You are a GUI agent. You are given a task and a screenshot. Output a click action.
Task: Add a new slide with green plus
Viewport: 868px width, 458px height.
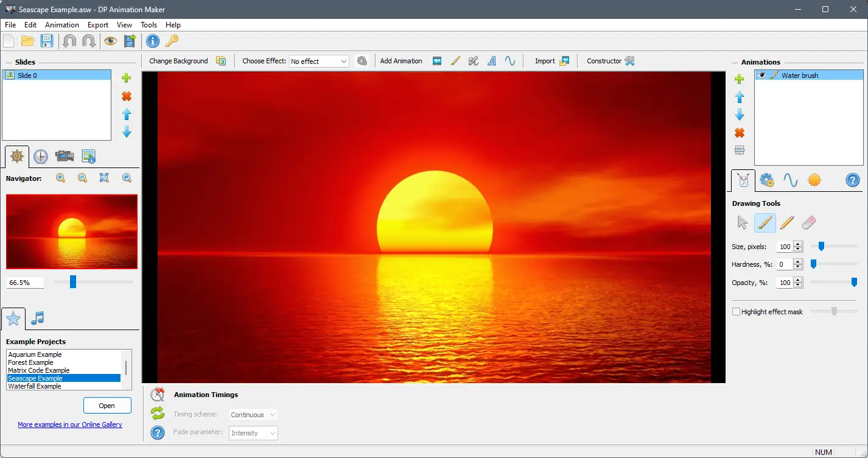tap(127, 78)
